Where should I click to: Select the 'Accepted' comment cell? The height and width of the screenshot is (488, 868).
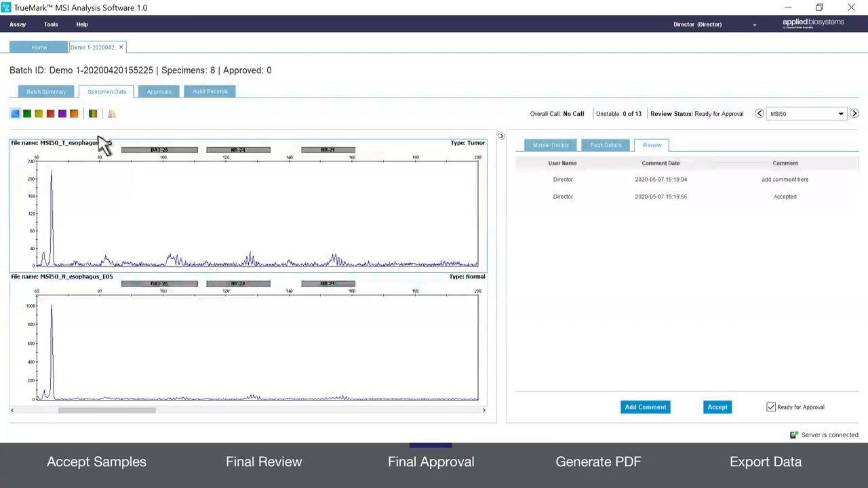(785, 197)
